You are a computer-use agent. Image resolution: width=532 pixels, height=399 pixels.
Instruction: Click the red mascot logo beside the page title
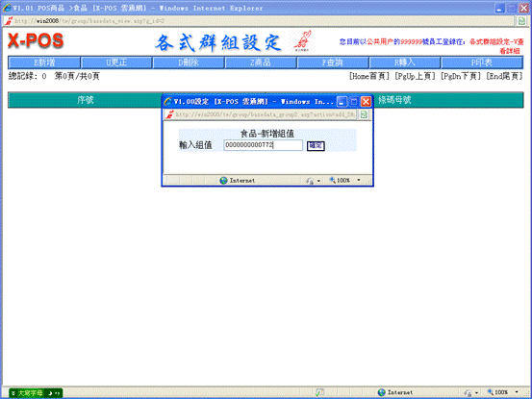pos(302,41)
